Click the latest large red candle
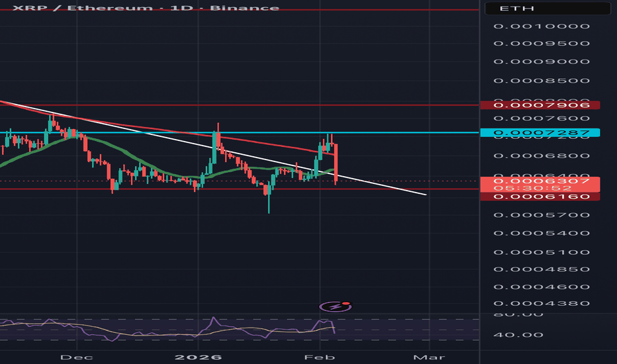This screenshot has height=364, width=617. pos(336,163)
